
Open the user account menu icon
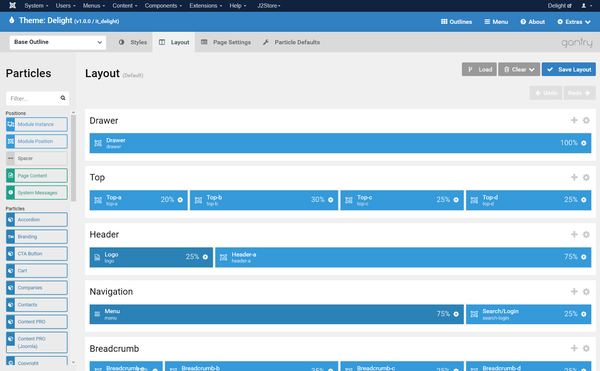(586, 6)
